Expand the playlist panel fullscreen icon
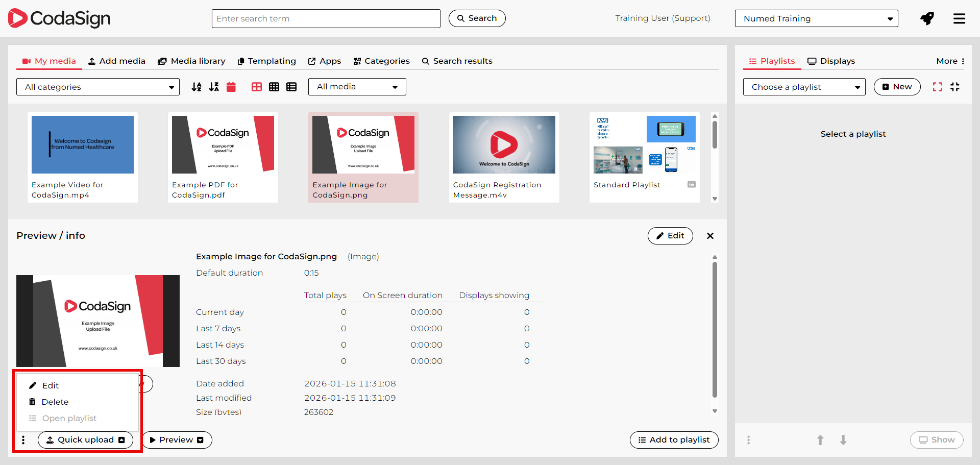Viewport: 980px width, 465px height. pos(937,87)
